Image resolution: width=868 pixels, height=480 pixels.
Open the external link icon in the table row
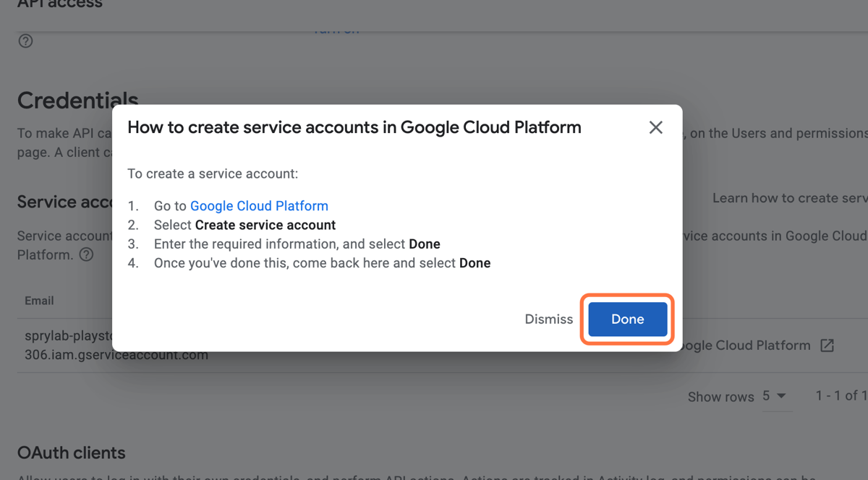(827, 346)
